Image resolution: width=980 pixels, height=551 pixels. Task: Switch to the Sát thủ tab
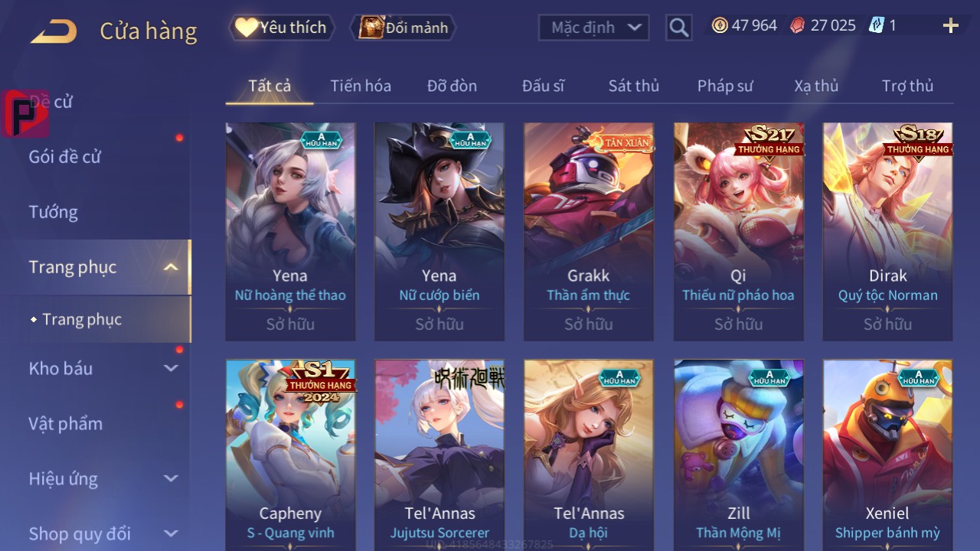[633, 86]
